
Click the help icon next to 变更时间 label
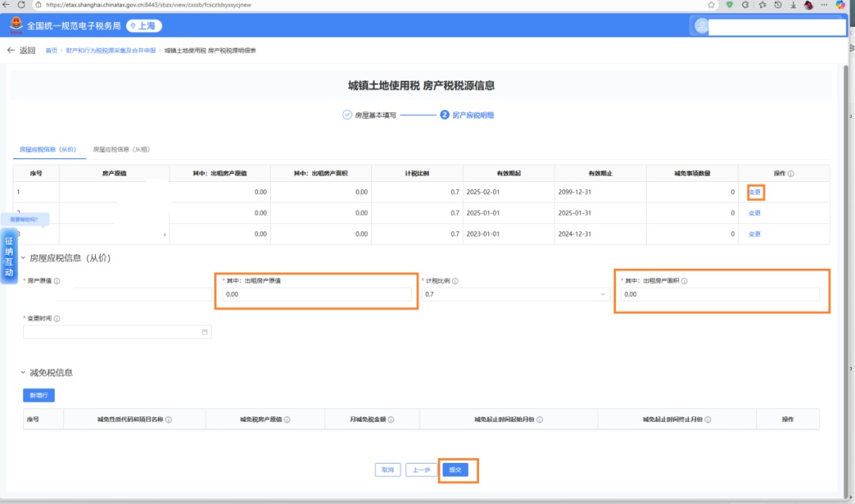point(57,319)
